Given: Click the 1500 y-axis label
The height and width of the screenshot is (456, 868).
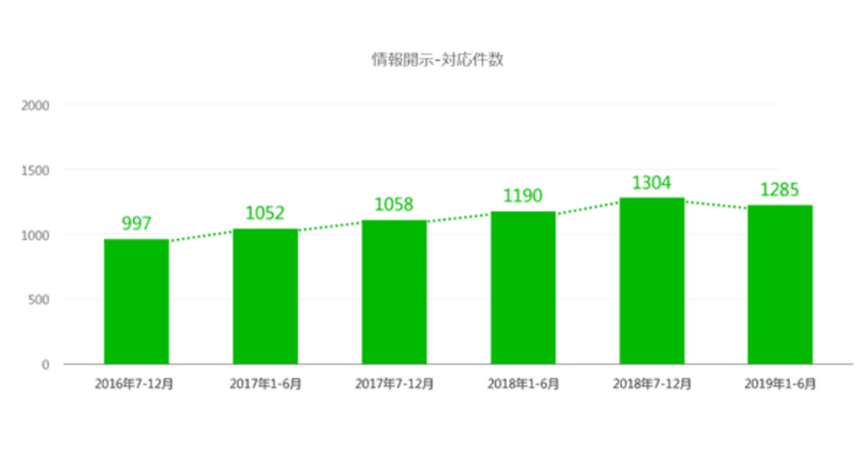Looking at the screenshot, I should click(x=35, y=171).
